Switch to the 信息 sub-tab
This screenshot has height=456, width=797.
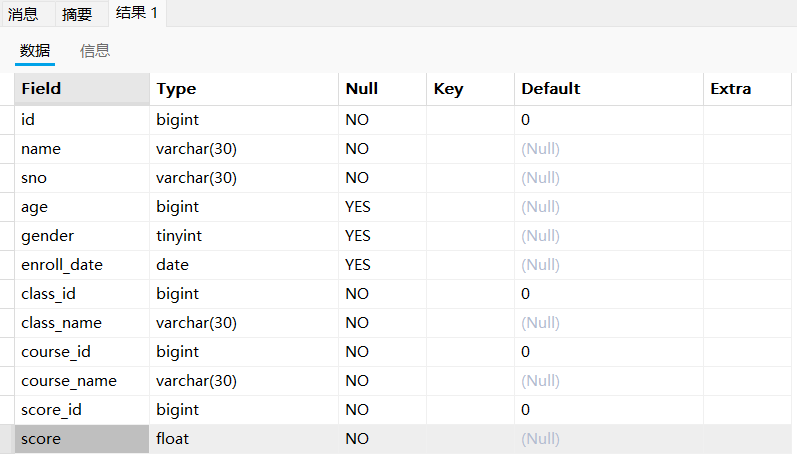click(x=95, y=51)
